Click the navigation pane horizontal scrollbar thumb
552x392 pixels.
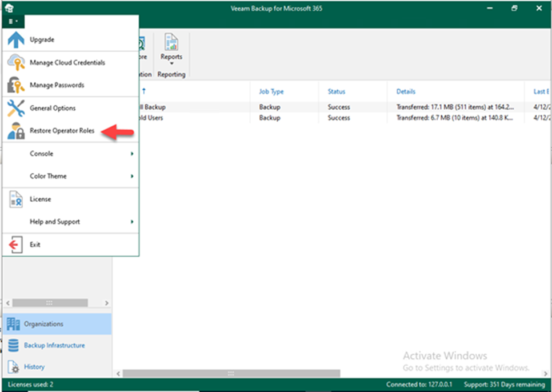click(x=50, y=303)
